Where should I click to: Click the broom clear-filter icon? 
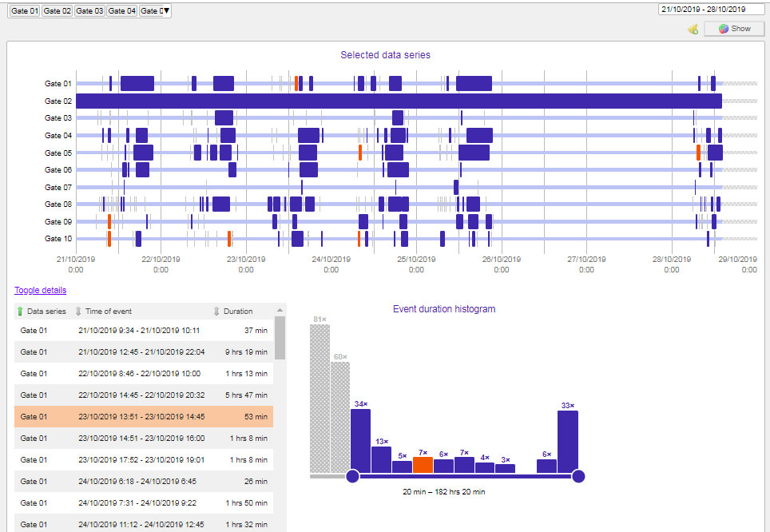click(692, 29)
